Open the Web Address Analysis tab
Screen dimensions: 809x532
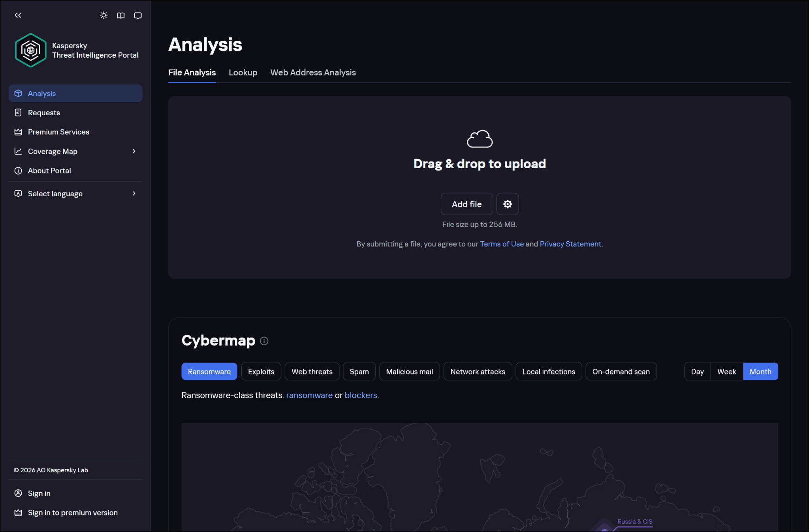(x=313, y=73)
